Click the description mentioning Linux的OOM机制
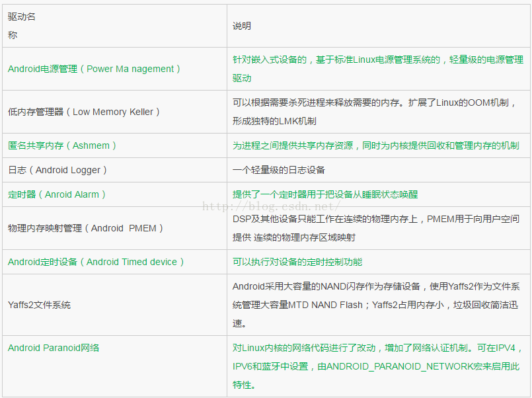Screen dimensions: 532x398 click(x=374, y=112)
